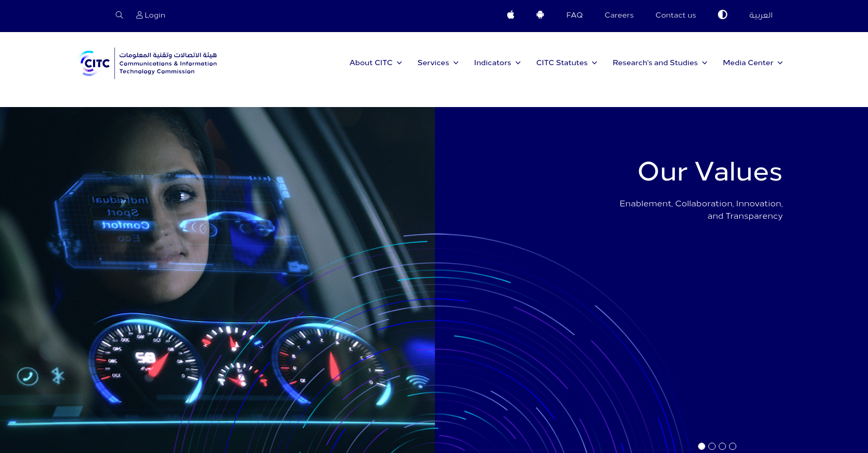Expand the Media Center dropdown chevron

point(780,63)
